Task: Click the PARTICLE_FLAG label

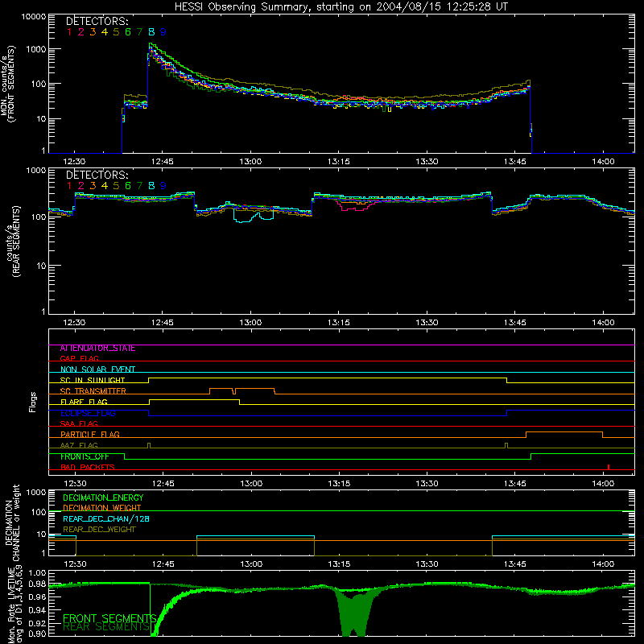Action: (x=90, y=434)
